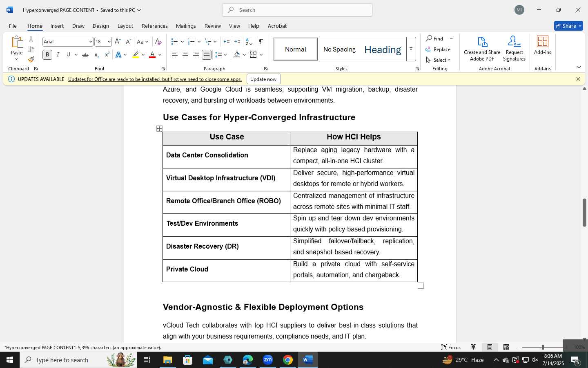This screenshot has height=368, width=588.
Task: Expand the Bullets list dropdown arrow
Action: (x=182, y=42)
